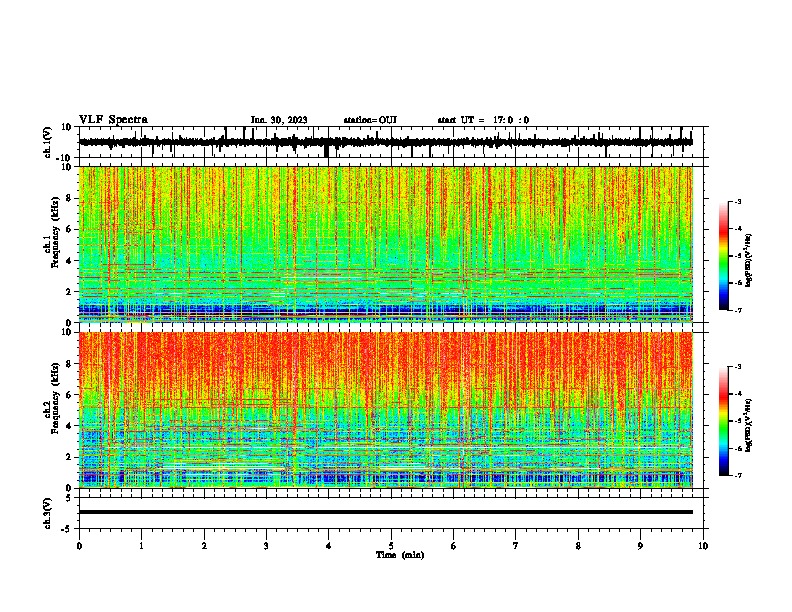Viewport: 792px width, 612px height.
Task: Click the ch.1 color bar log(PSD) unit label
Action: 749,260
